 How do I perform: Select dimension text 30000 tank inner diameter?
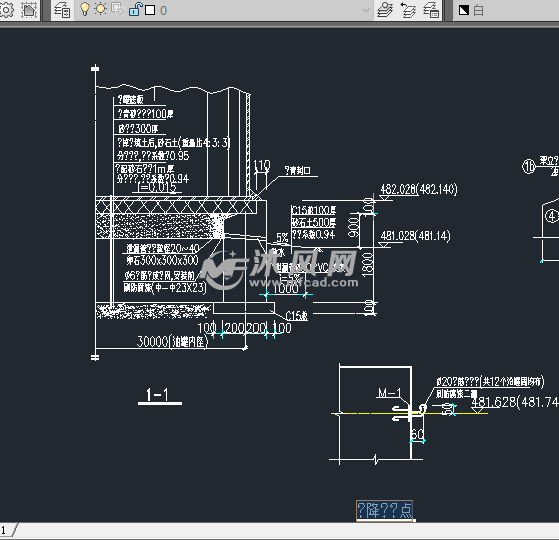click(172, 341)
